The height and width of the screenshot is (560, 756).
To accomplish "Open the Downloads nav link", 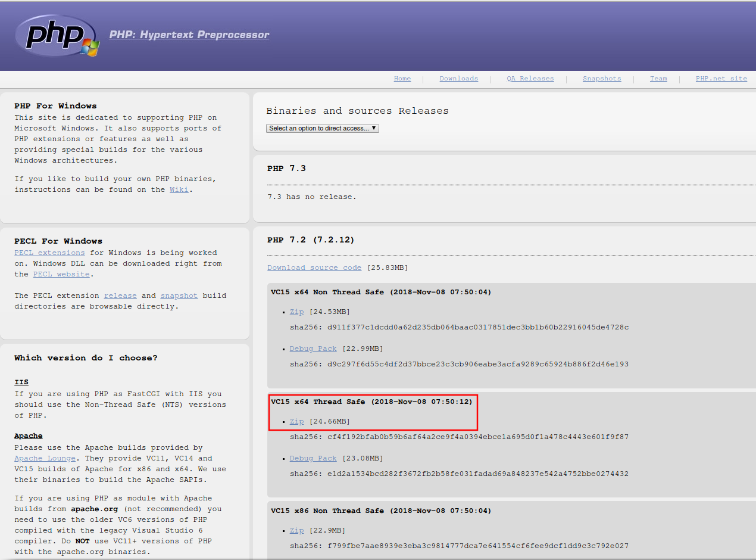I will [458, 79].
